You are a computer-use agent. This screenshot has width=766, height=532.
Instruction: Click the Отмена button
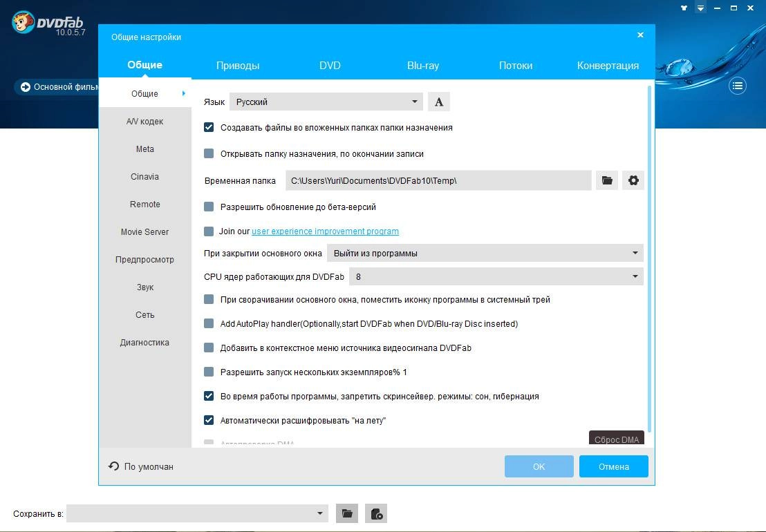click(614, 466)
